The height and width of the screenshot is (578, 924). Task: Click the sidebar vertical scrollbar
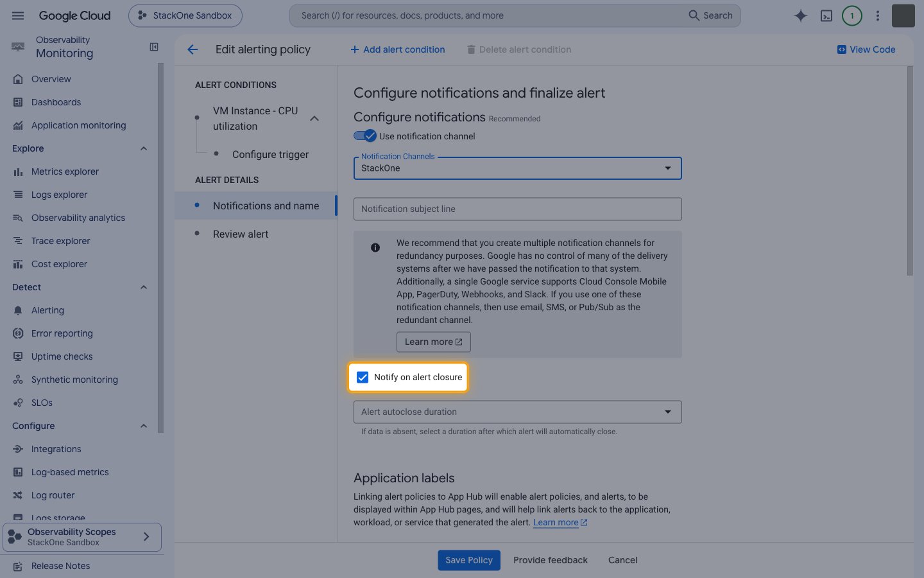pyautogui.click(x=160, y=247)
